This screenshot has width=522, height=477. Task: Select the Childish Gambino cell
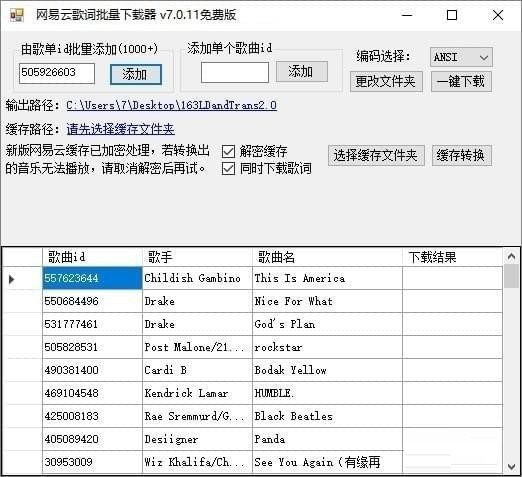tap(197, 278)
